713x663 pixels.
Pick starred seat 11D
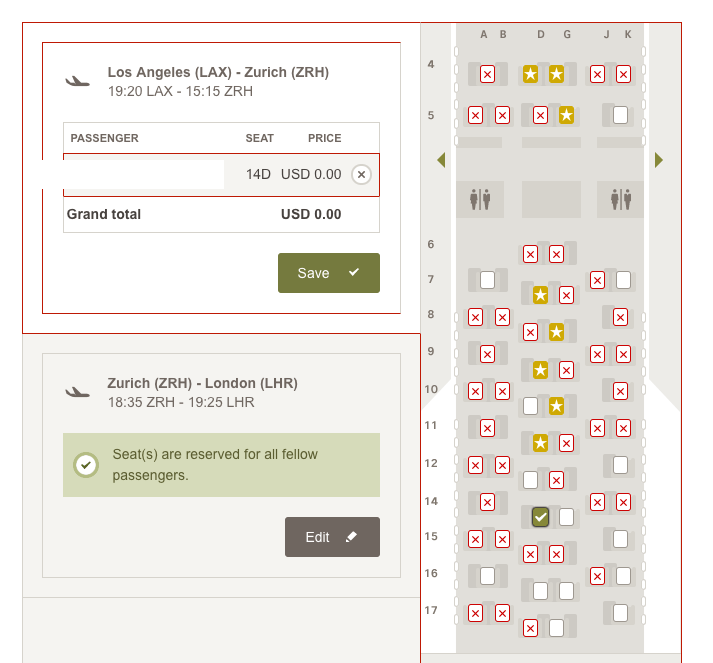[540, 443]
